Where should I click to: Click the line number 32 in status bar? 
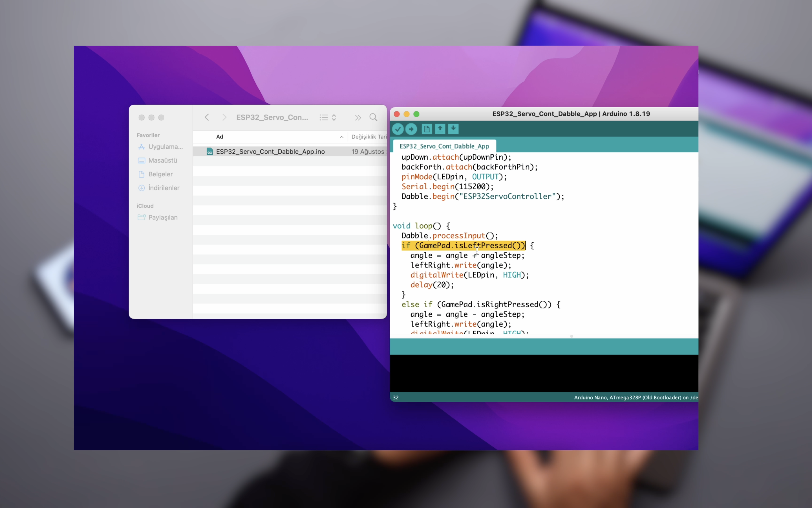coord(396,397)
